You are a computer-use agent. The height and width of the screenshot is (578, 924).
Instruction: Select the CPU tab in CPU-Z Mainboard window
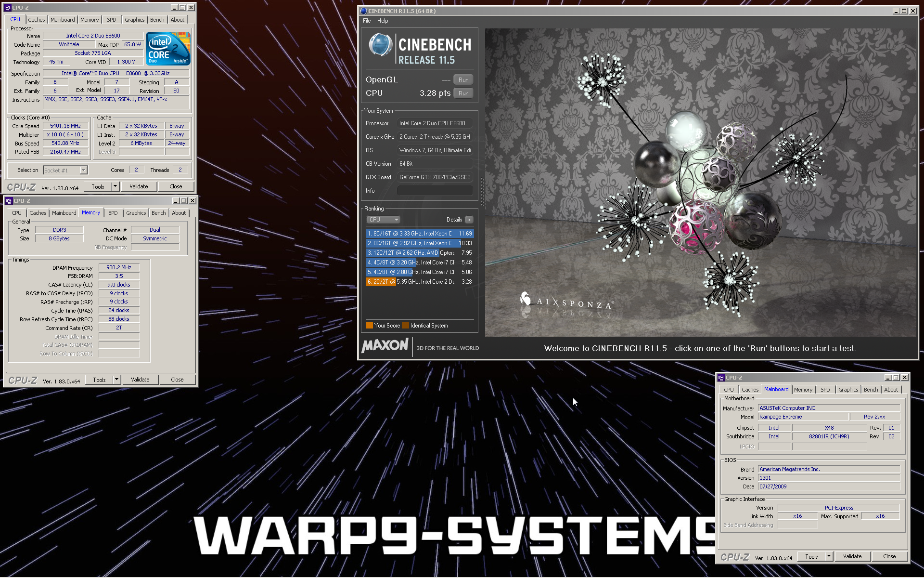click(x=729, y=390)
